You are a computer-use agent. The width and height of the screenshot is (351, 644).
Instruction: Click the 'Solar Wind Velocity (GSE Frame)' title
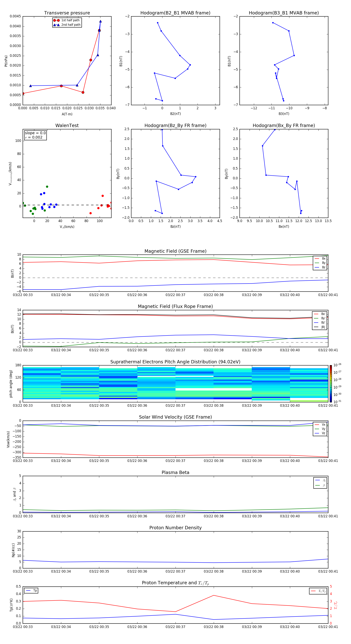tap(175, 417)
